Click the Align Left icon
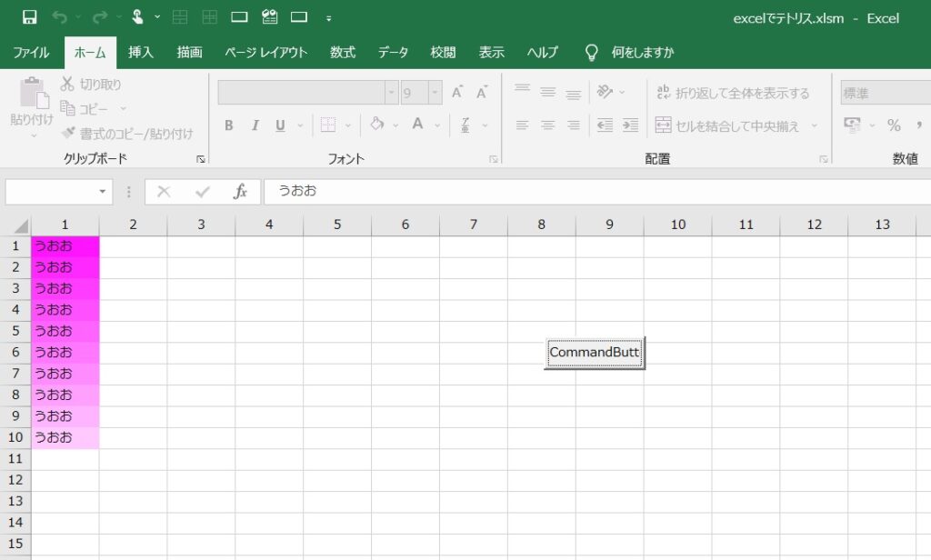931x560 pixels. 522,125
